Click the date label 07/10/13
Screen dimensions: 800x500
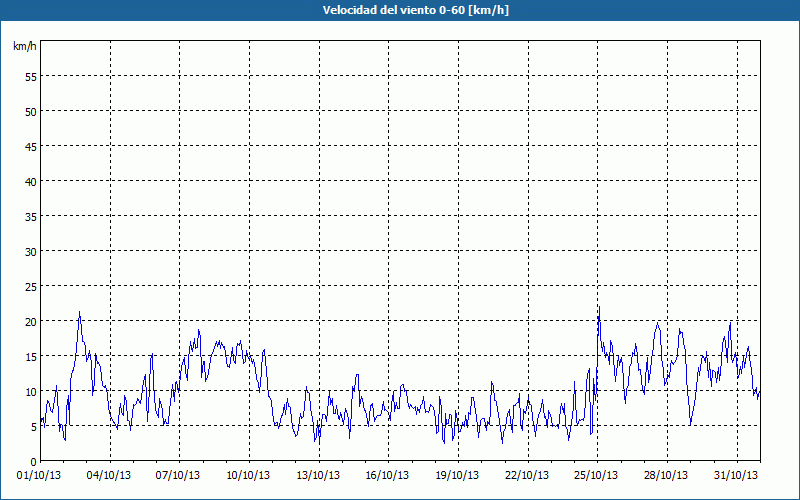pos(178,476)
